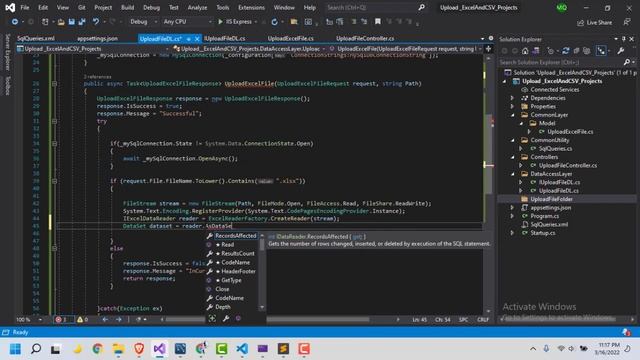Switch to the SqlQueries.xml tab
640x360 pixels.
click(36, 38)
